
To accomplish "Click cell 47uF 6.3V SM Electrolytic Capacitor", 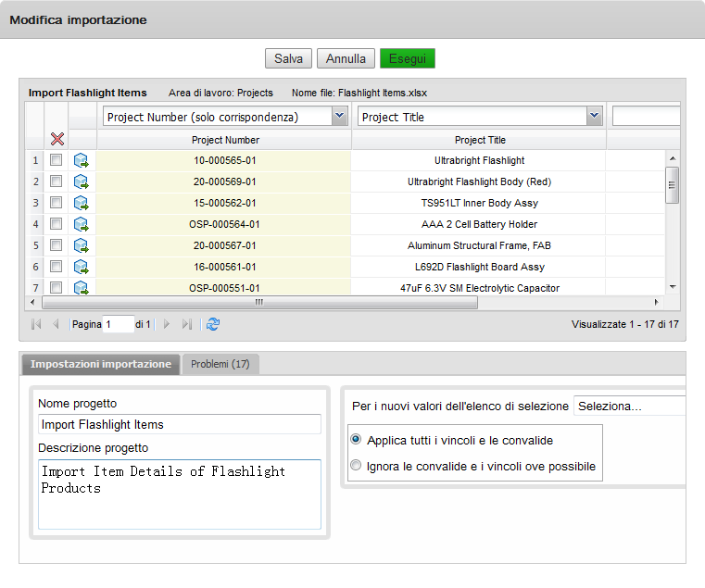I will coord(479,287).
